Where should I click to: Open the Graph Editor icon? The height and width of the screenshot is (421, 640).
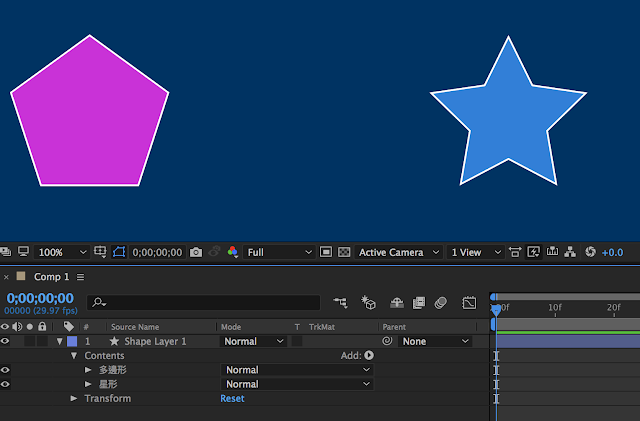pos(469,303)
